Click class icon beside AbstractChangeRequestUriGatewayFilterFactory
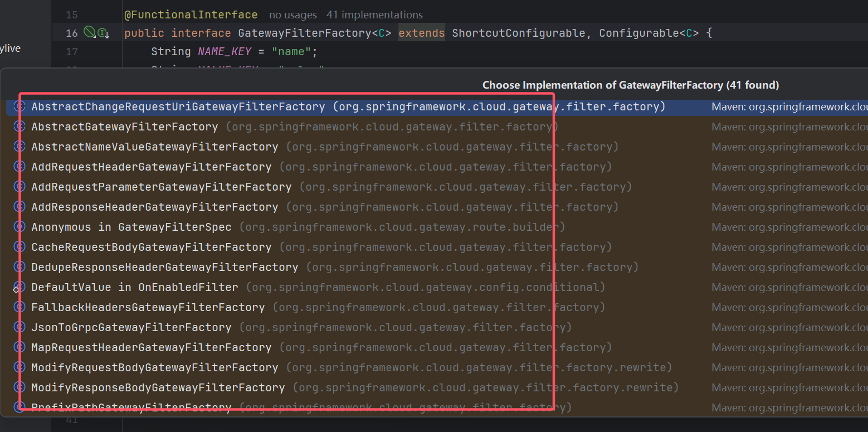Screen dimensions: 868x432 tap(19, 106)
